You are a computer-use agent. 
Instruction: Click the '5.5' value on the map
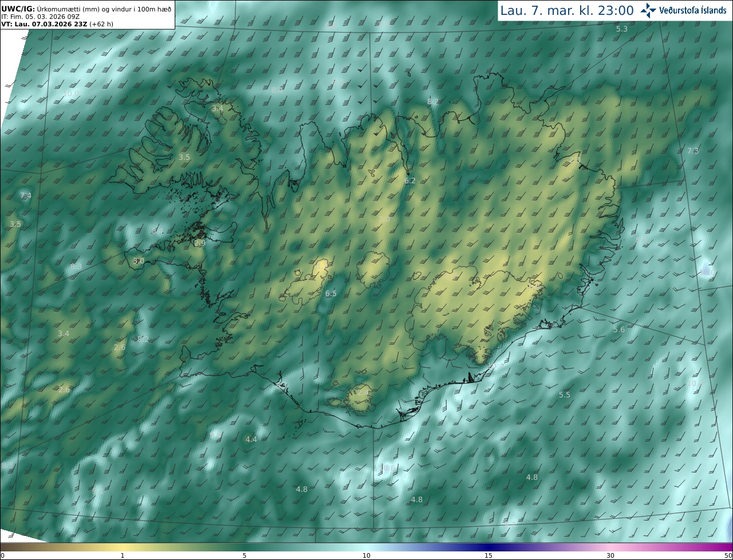tap(565, 395)
